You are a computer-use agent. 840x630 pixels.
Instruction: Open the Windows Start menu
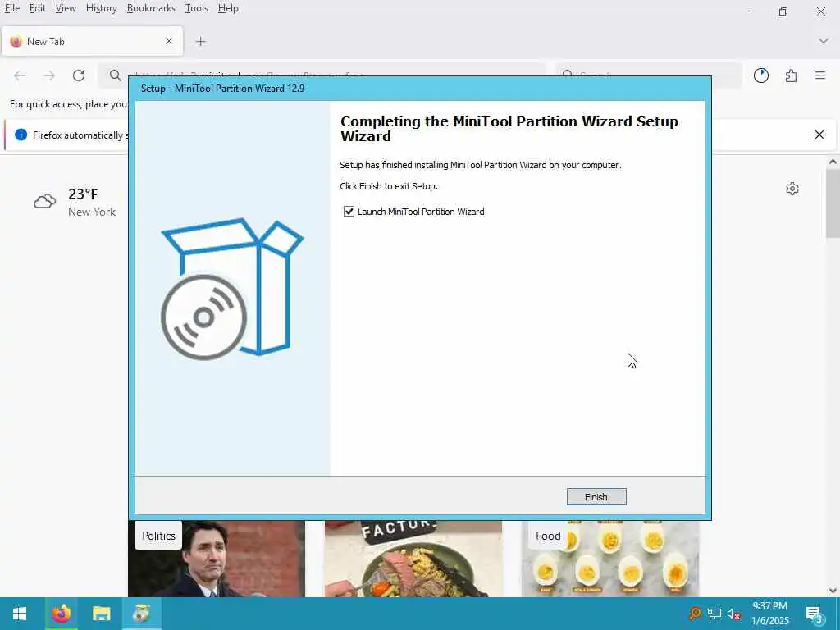coord(20,614)
